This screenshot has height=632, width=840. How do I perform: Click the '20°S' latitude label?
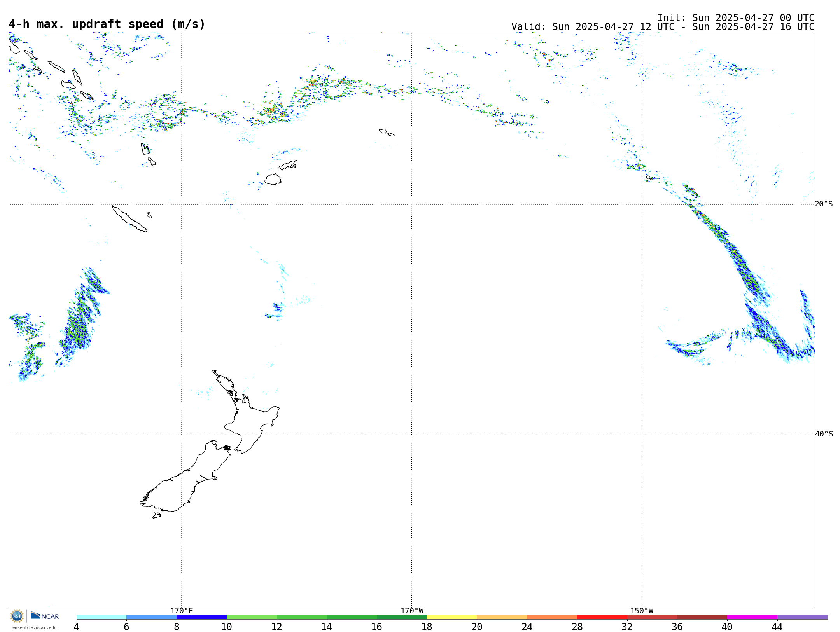click(824, 204)
